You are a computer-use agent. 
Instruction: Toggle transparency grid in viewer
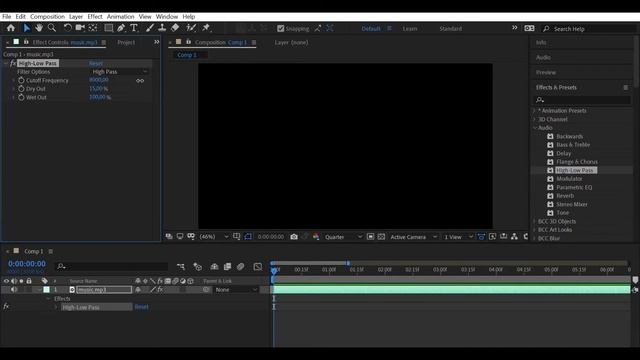tap(381, 237)
